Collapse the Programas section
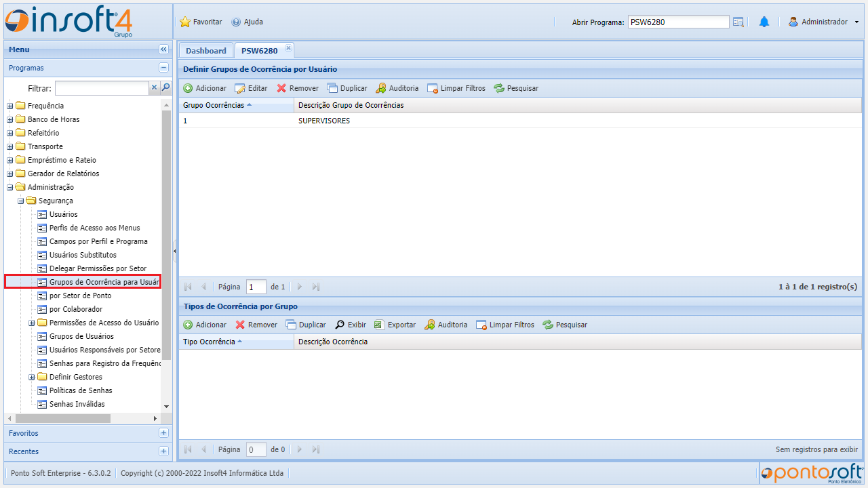 coord(163,68)
